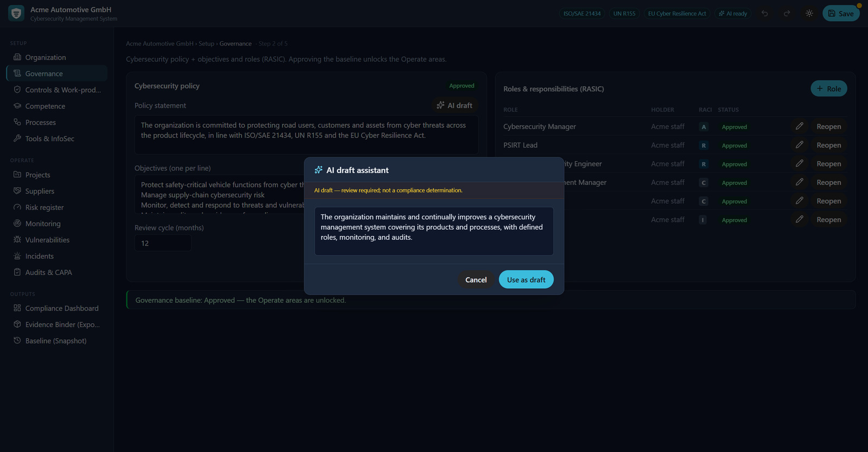Edit the Security Engineer row pencil icon
Screen dimensions: 868x452
tap(799, 163)
